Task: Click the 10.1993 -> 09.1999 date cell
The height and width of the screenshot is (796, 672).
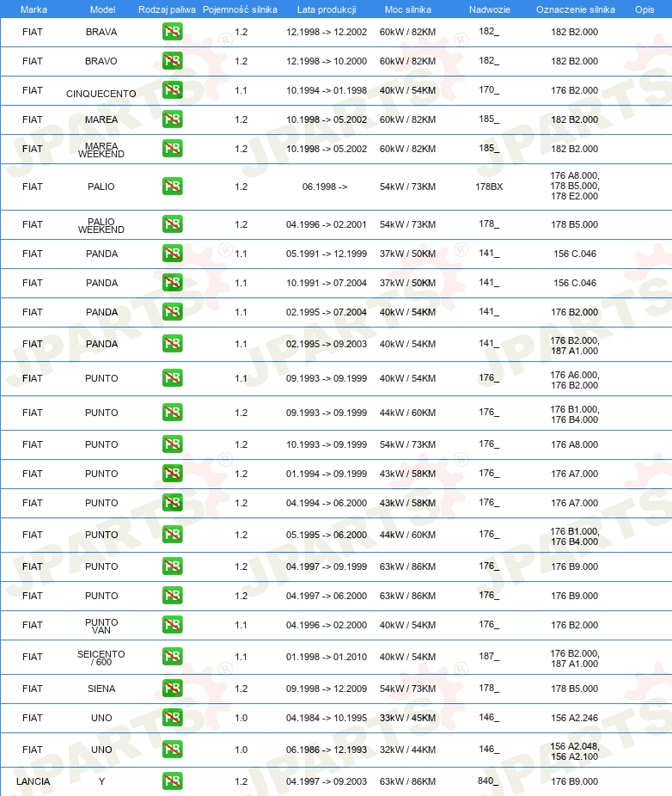Action: (x=327, y=444)
